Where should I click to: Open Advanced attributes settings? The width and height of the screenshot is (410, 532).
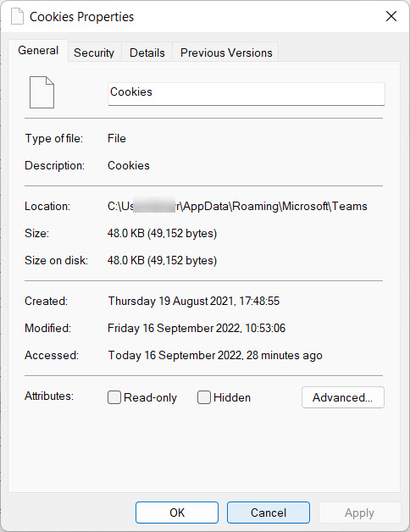(343, 397)
